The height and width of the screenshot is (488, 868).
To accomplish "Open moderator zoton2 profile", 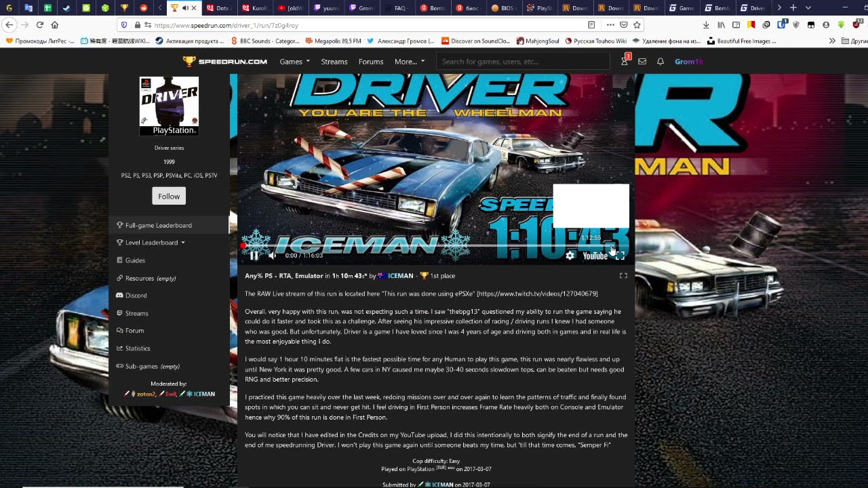I will (146, 394).
